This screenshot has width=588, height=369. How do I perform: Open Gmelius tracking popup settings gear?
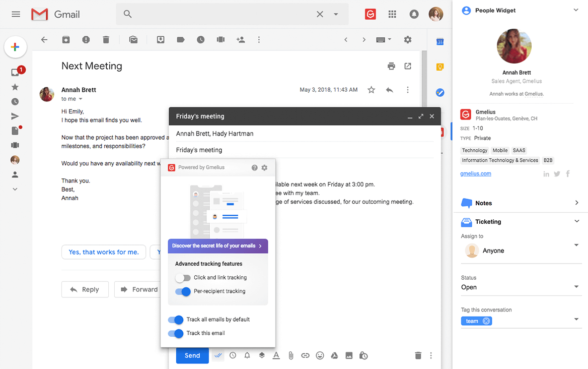(x=264, y=168)
